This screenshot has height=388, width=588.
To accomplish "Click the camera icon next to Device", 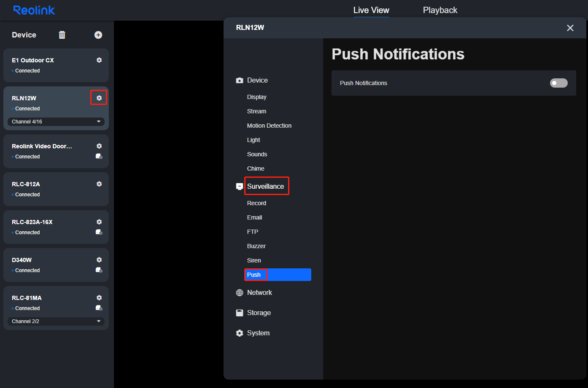I will (240, 80).
